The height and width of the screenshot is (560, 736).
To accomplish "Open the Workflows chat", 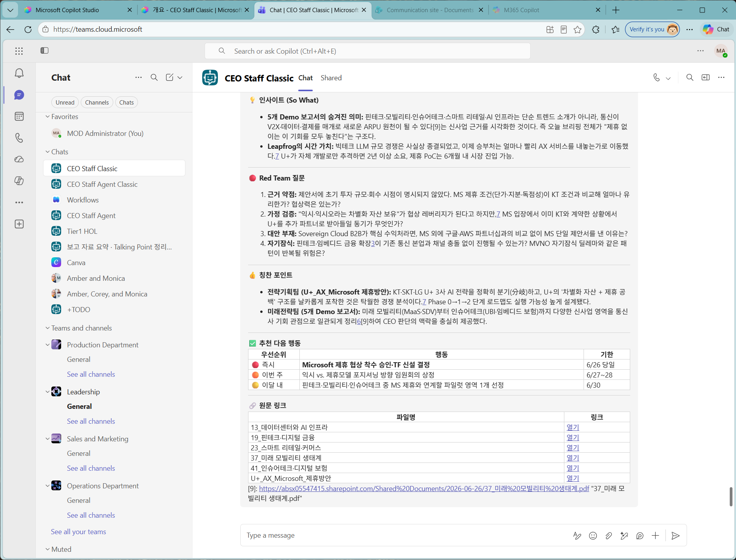I will point(114,200).
